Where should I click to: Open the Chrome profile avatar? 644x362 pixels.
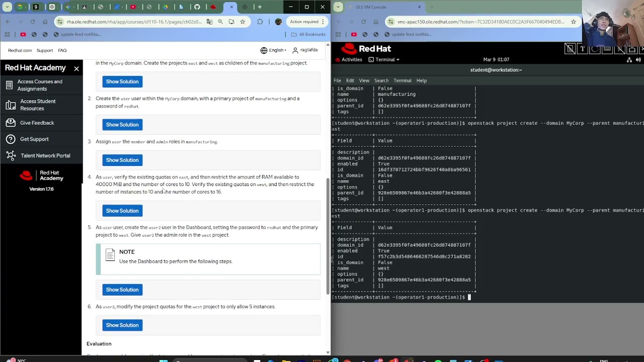point(278,22)
